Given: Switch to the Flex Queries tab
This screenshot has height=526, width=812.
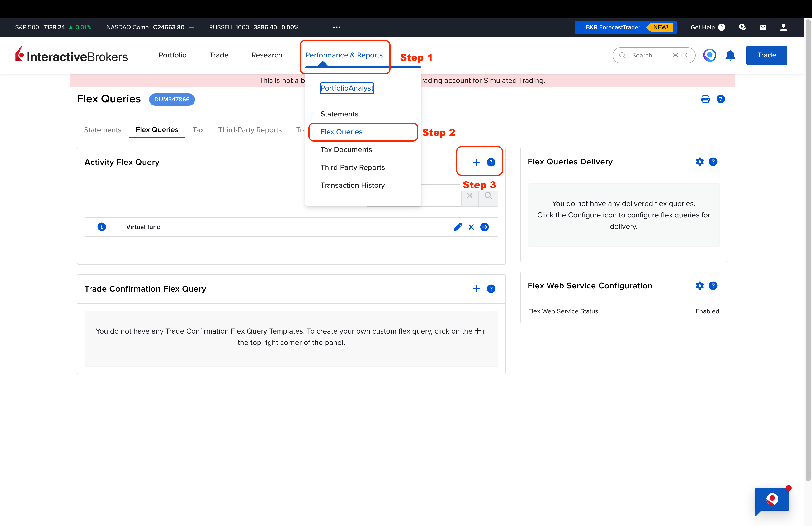Looking at the screenshot, I should [157, 130].
